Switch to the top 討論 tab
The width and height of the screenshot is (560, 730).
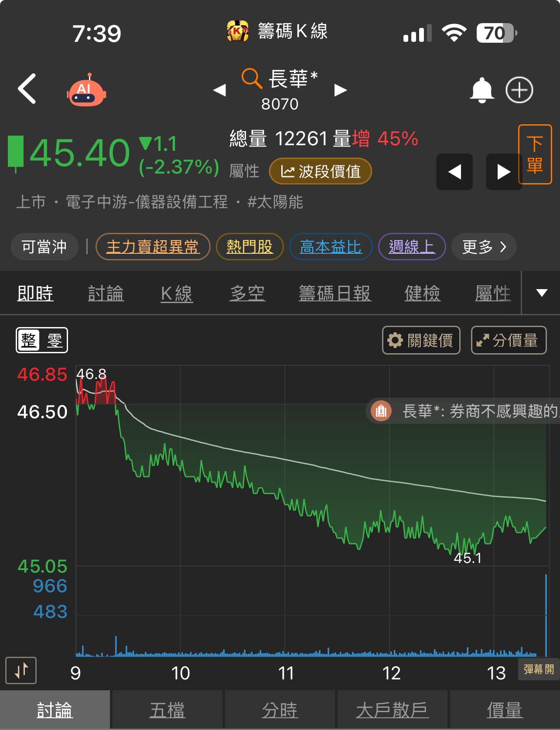(x=106, y=293)
